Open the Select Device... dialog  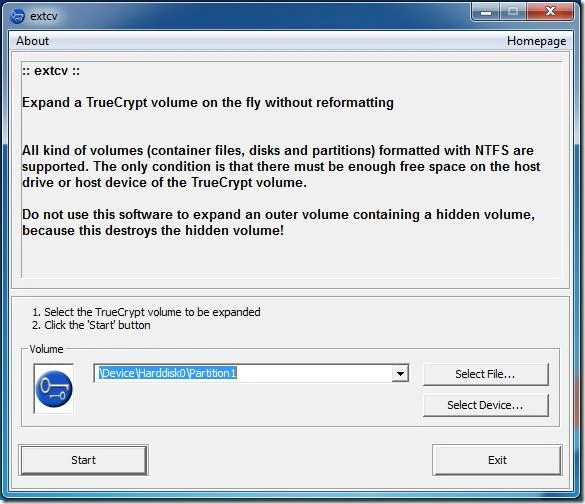click(x=485, y=405)
